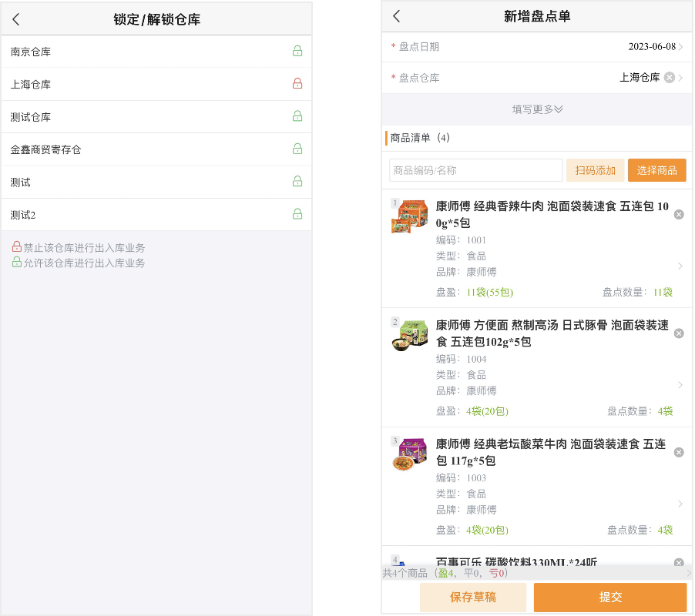The width and height of the screenshot is (695, 616).
Task: Toggle lock for 南京仓库
Action: (297, 51)
